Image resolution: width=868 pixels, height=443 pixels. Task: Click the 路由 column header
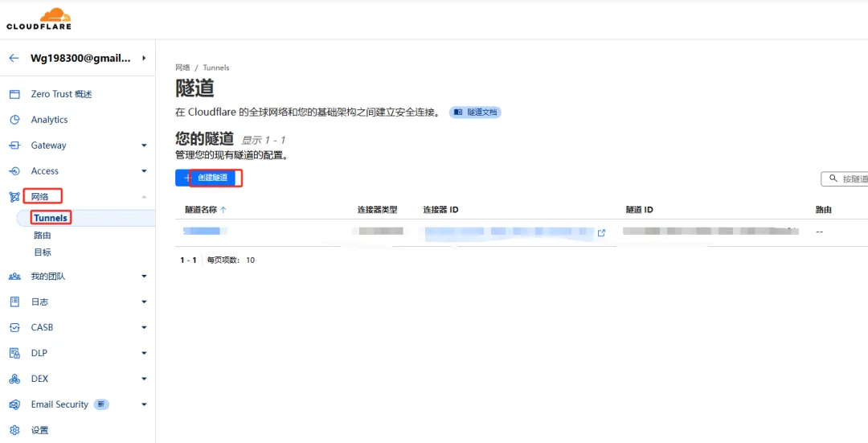click(x=824, y=210)
